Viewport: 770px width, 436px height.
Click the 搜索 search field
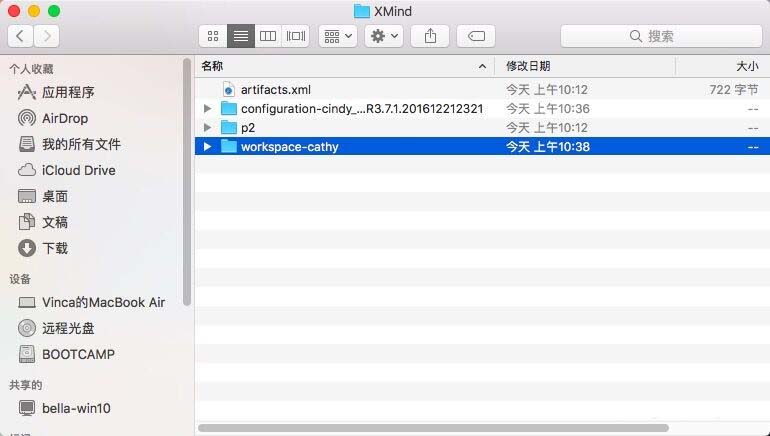661,36
